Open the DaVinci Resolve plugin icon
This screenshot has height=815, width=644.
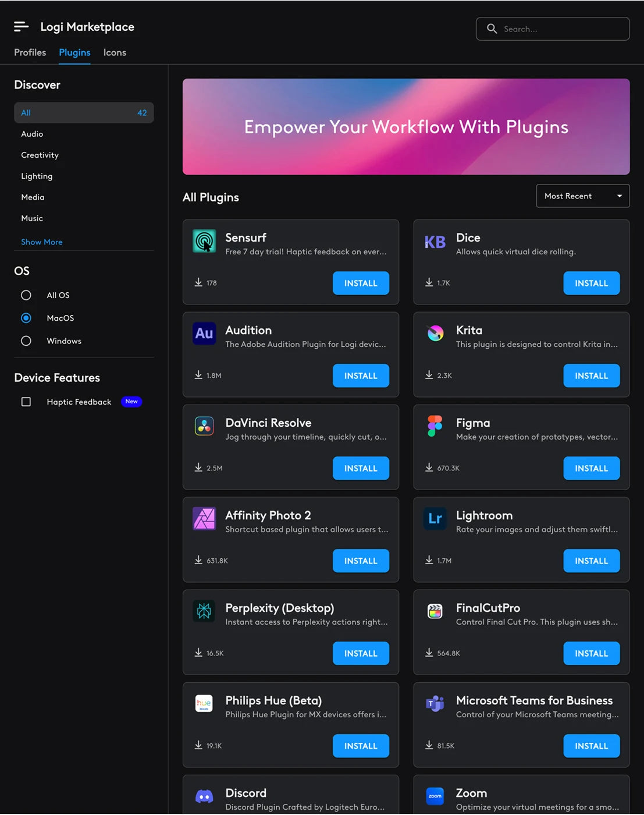click(204, 426)
